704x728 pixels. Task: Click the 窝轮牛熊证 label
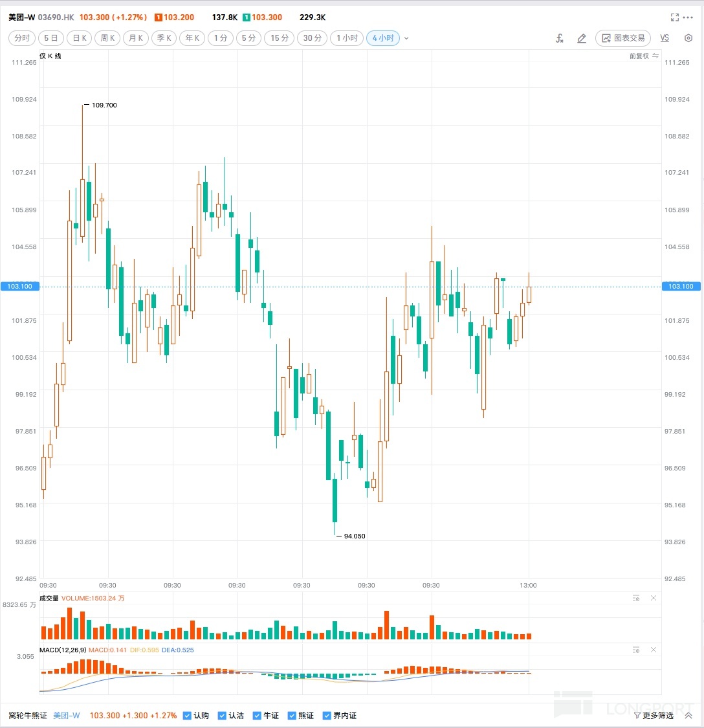tap(28, 716)
